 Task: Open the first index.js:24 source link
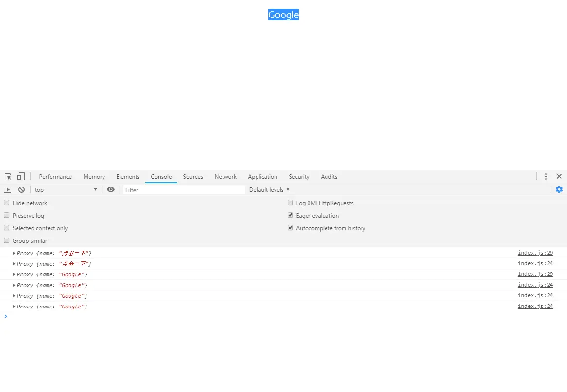pyautogui.click(x=535, y=263)
